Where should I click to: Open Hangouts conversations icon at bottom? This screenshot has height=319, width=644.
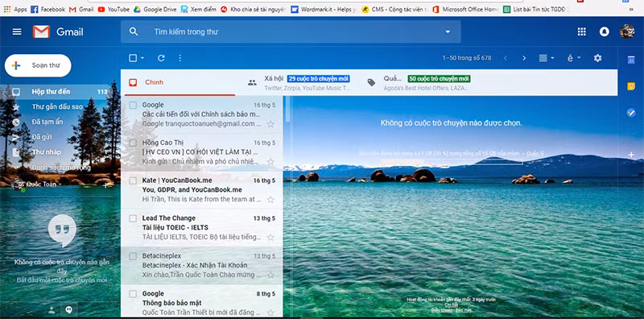click(x=69, y=310)
